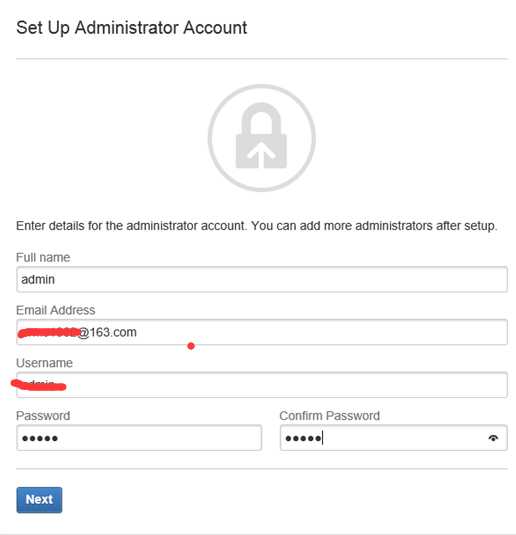
Task: Click inside the Username text box
Action: pyautogui.click(x=262, y=385)
